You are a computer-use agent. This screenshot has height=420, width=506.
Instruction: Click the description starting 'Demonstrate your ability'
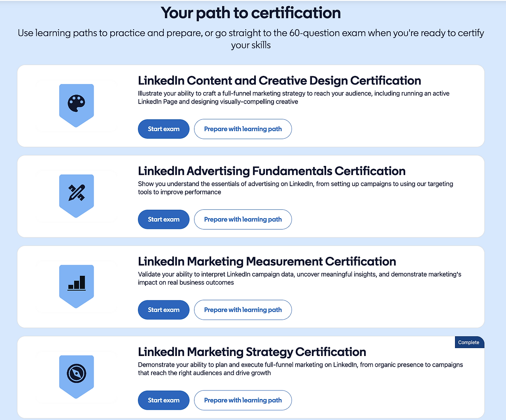click(x=300, y=369)
